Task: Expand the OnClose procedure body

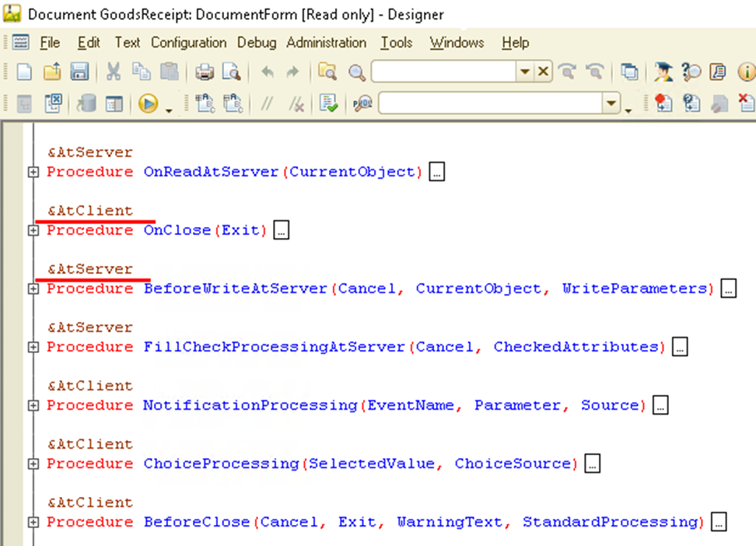Action: [33, 230]
